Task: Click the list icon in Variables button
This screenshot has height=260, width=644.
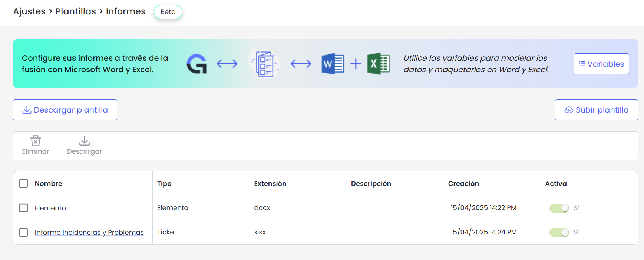Action: coord(582,64)
